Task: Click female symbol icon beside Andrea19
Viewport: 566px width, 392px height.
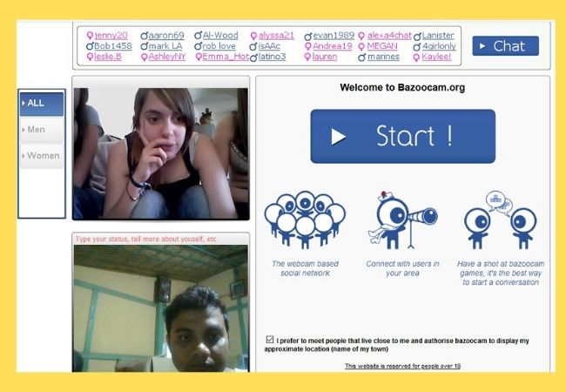Action: pyautogui.click(x=307, y=46)
